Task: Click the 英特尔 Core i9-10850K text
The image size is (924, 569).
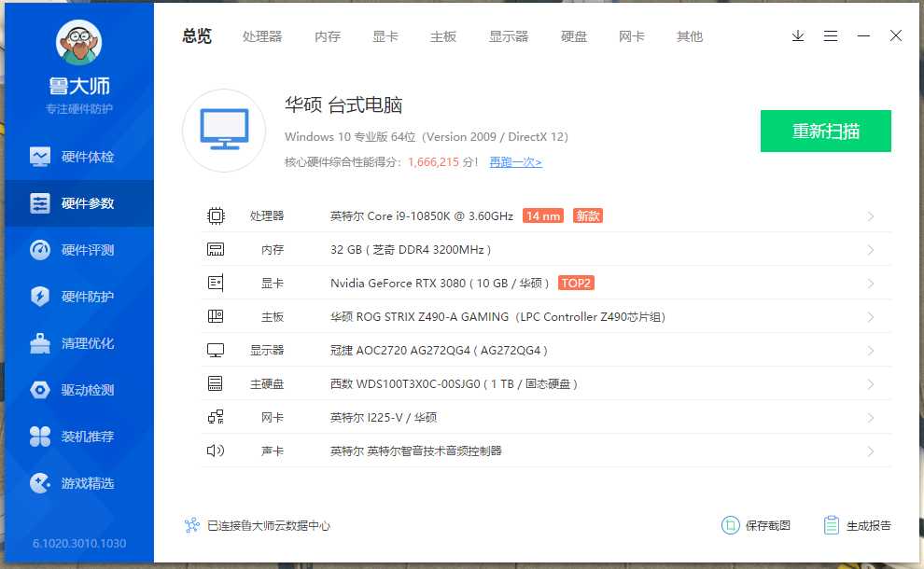Action: point(421,216)
